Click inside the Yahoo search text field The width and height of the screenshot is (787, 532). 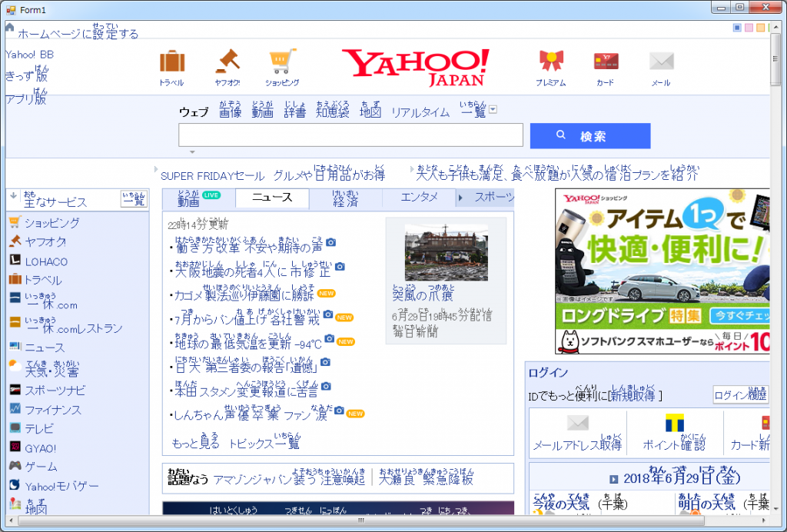tap(350, 135)
